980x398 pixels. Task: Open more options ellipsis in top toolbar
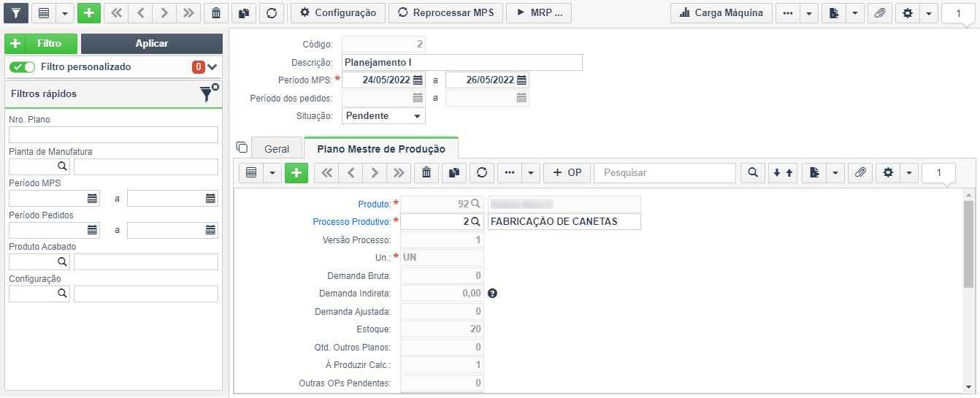tap(787, 12)
